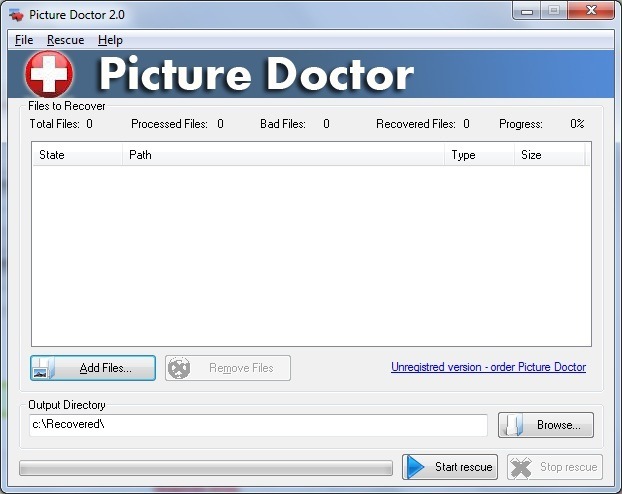Viewport: 622px width, 494px height.
Task: Open the Help menu
Action: pyautogui.click(x=110, y=40)
